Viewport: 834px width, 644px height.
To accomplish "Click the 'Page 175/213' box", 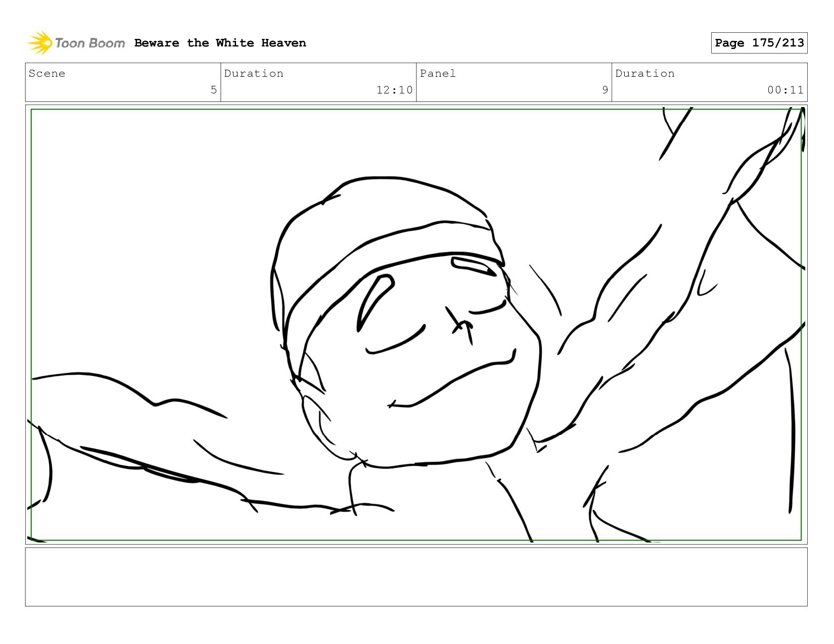I will pos(759,43).
